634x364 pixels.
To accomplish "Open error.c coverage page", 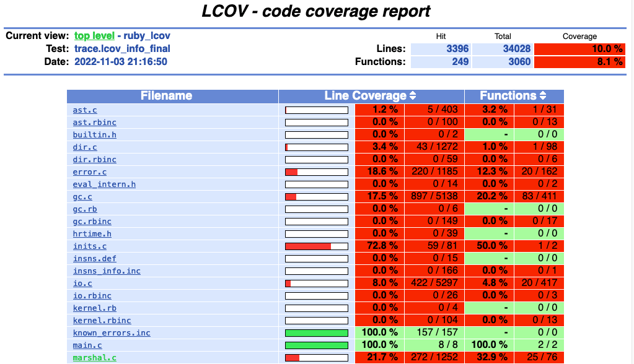I will point(90,172).
